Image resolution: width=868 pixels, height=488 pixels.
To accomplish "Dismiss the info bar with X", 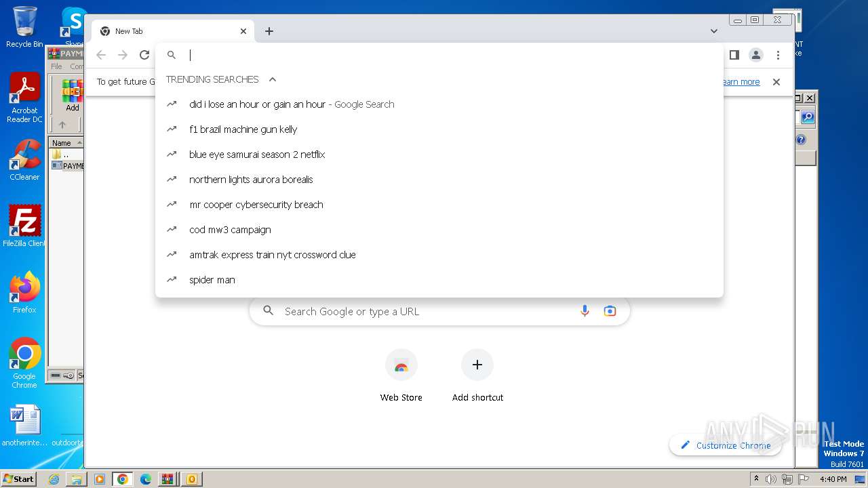I will (x=776, y=82).
